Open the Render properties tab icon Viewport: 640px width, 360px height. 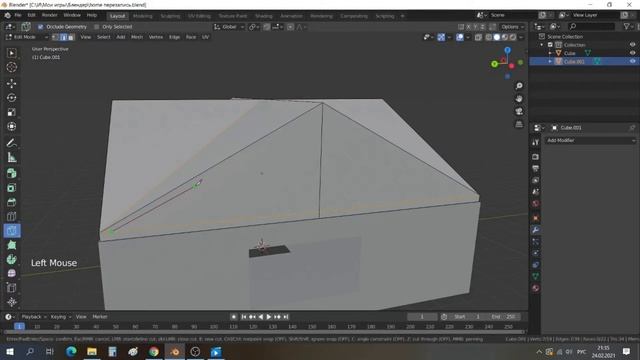tap(536, 157)
